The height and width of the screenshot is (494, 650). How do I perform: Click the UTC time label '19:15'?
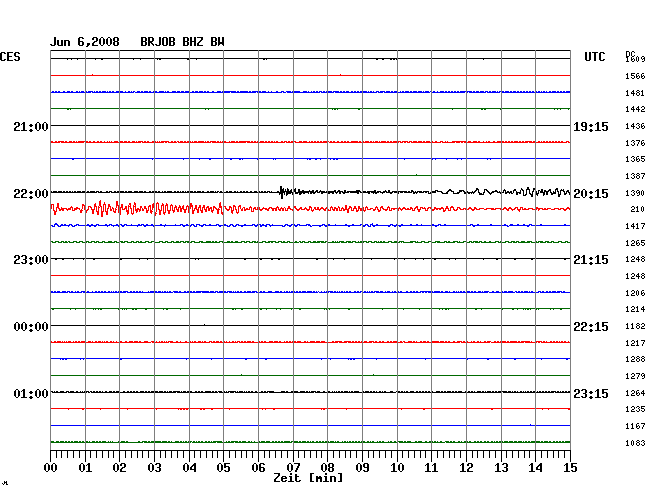point(591,126)
